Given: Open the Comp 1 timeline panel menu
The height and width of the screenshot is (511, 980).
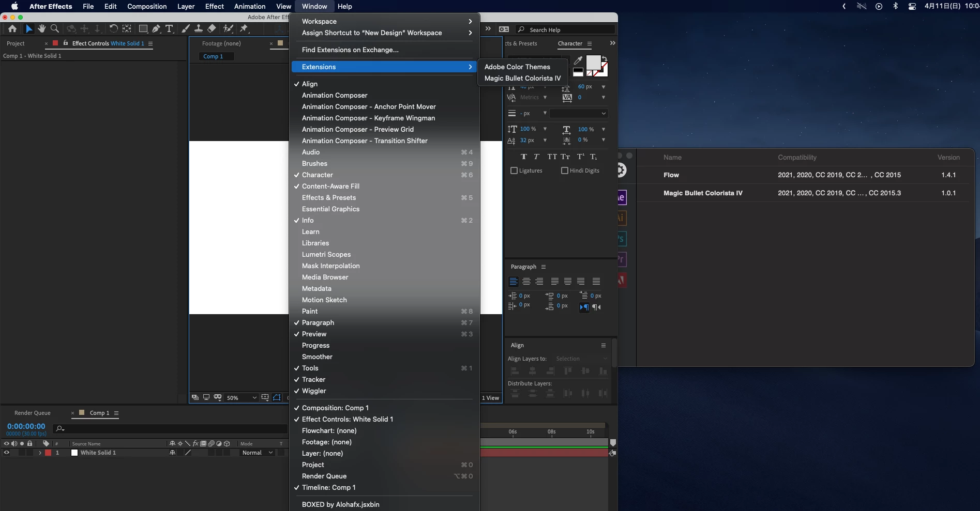Looking at the screenshot, I should click(x=116, y=413).
